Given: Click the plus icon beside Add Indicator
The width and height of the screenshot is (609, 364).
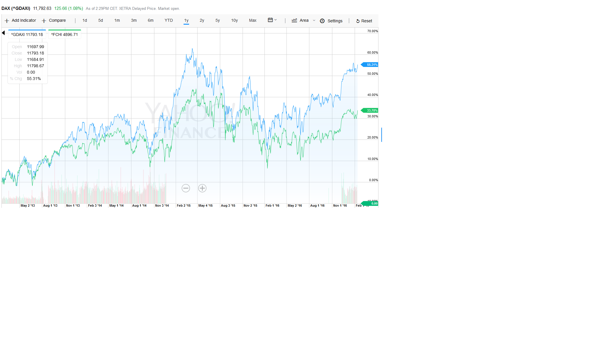Looking at the screenshot, I should click(7, 21).
